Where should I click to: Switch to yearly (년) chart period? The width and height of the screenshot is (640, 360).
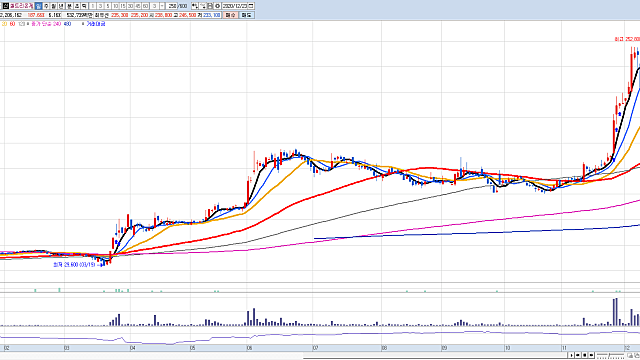[x=61, y=6]
